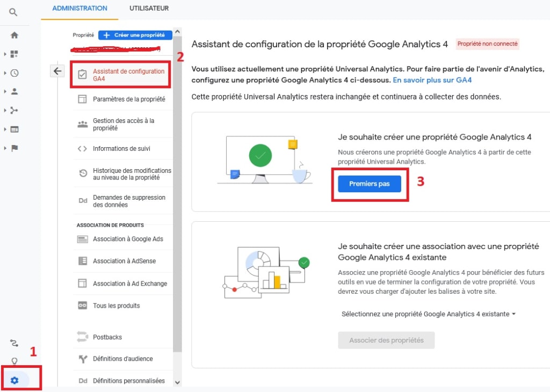The height and width of the screenshot is (392, 550).
Task: Open Tous les produits
Action: [x=123, y=306]
